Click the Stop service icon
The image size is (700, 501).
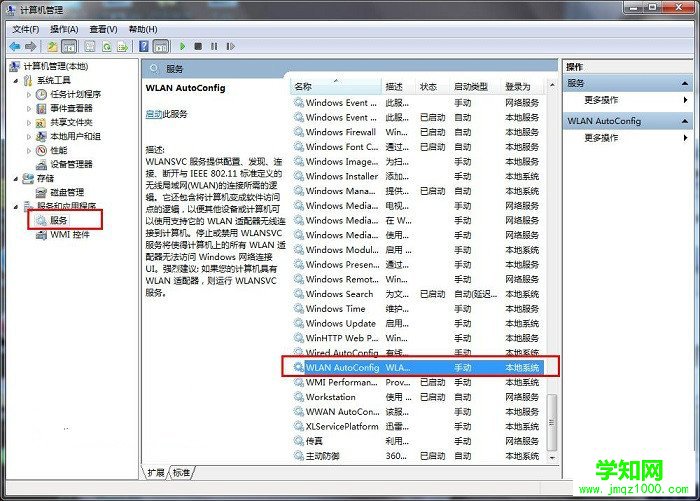pyautogui.click(x=198, y=46)
